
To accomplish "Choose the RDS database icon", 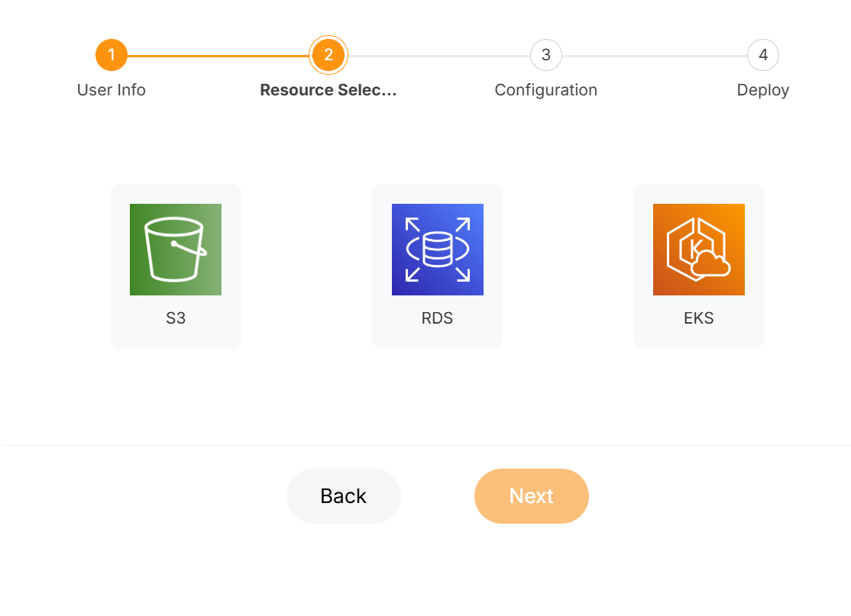I will pyautogui.click(x=438, y=250).
